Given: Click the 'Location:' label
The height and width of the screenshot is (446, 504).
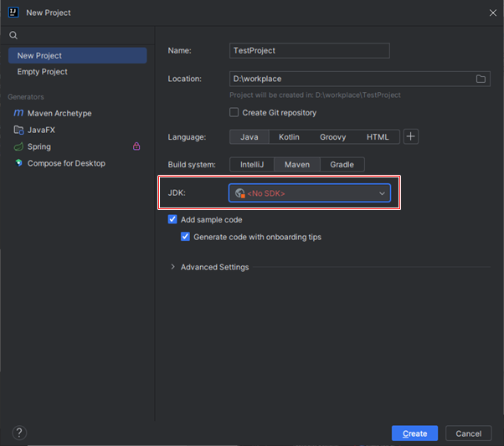Looking at the screenshot, I should 184,79.
